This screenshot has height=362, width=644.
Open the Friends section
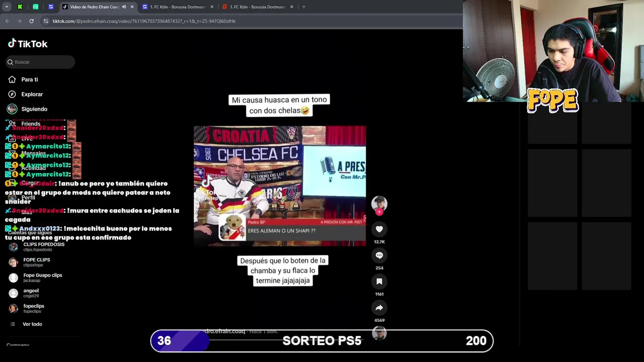pyautogui.click(x=31, y=124)
